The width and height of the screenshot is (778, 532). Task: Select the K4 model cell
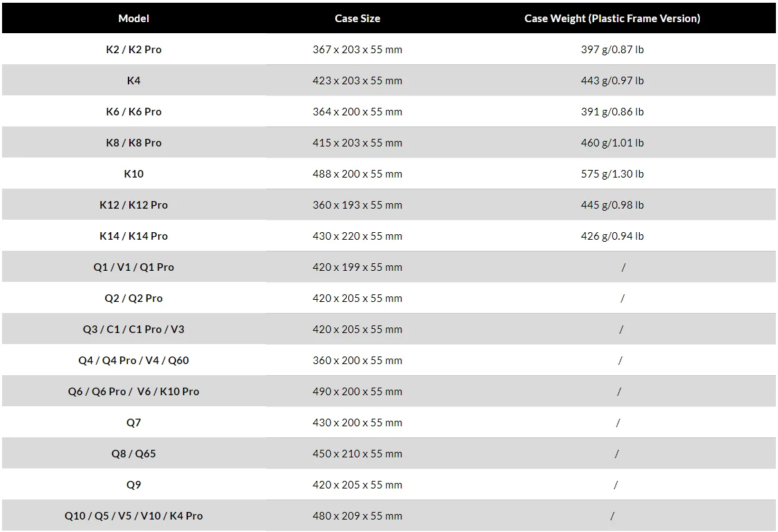point(133,80)
